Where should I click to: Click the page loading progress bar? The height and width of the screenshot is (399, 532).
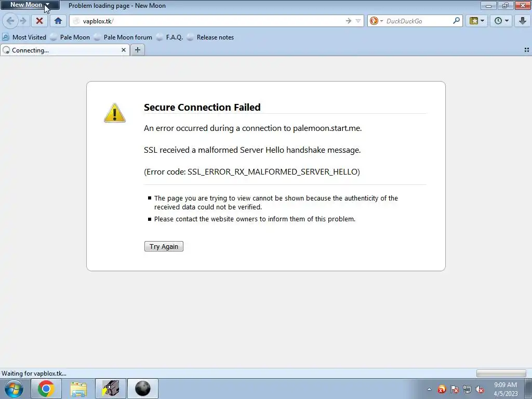(x=501, y=374)
